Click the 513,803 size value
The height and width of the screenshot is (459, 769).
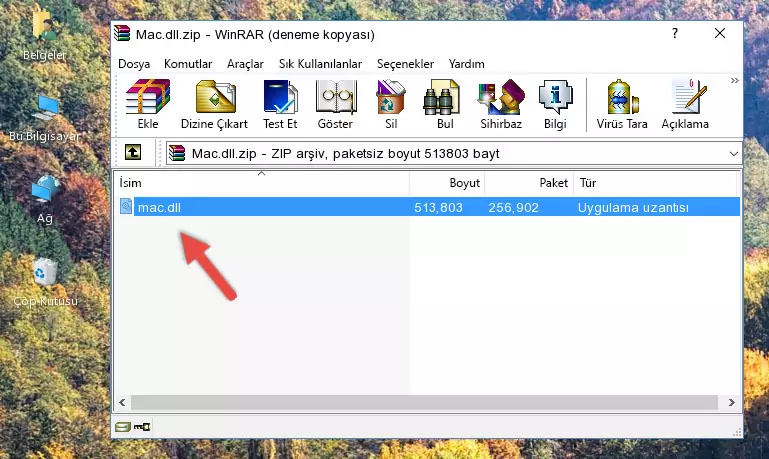point(438,207)
